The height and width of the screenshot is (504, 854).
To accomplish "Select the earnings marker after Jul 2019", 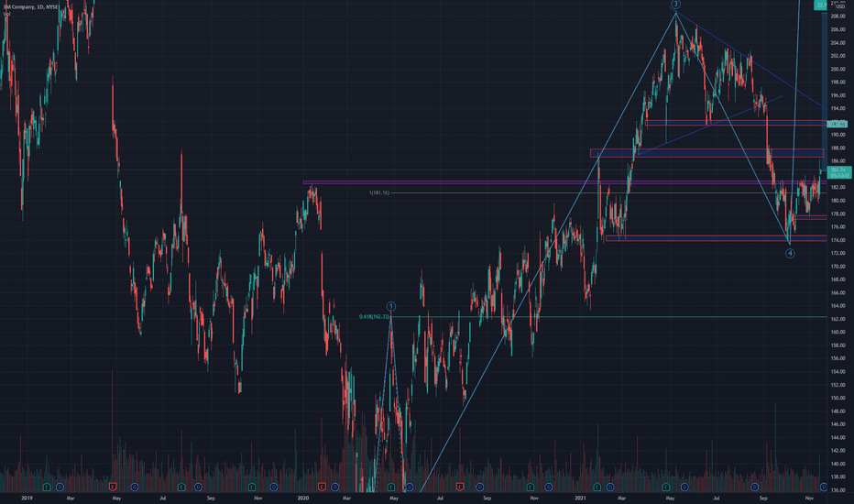I will pos(181,487).
